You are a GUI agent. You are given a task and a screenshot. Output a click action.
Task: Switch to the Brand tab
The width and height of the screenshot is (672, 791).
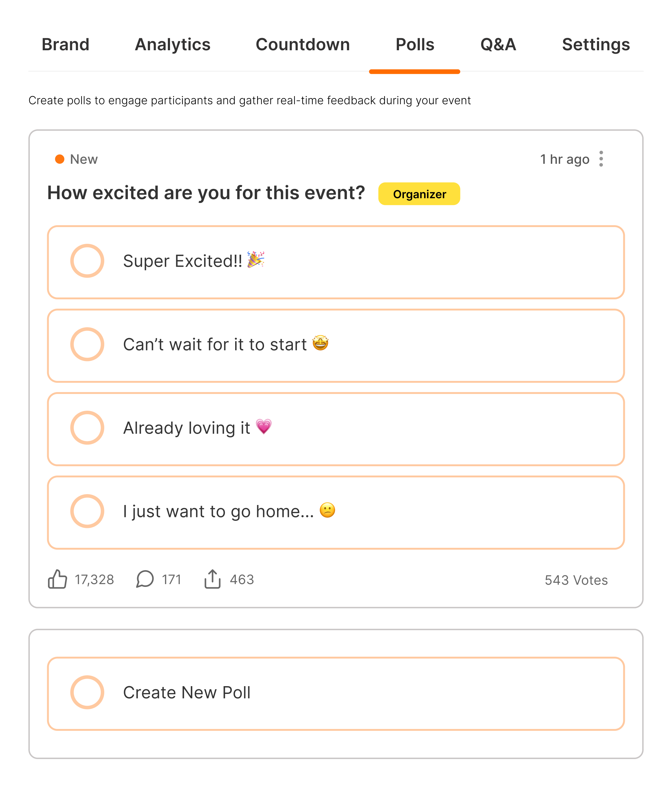65,45
